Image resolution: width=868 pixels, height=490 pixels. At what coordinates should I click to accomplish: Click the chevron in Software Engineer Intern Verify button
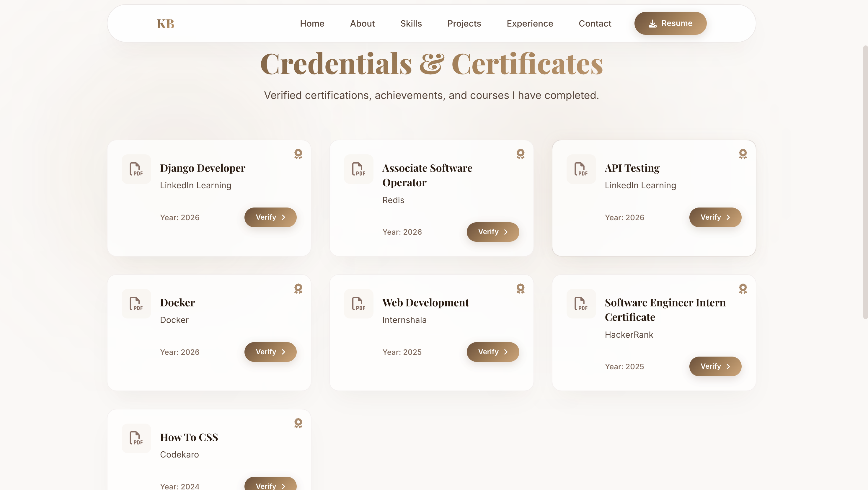728,366
